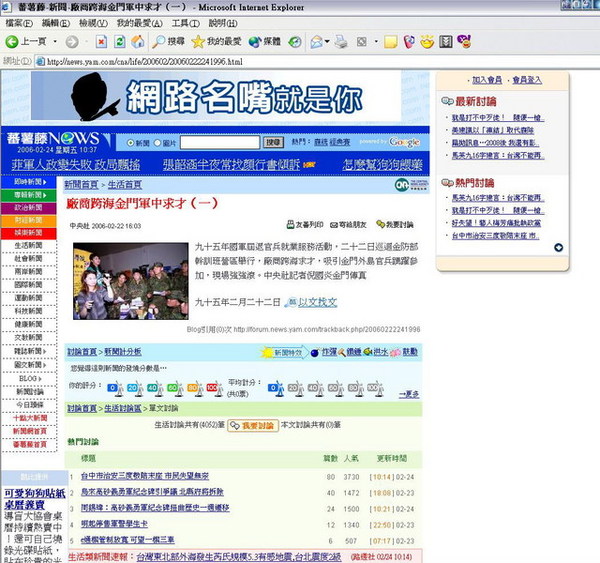Expand the green 專輯新聞 sidebar item
Viewport: 600px width, 563px height.
29,195
